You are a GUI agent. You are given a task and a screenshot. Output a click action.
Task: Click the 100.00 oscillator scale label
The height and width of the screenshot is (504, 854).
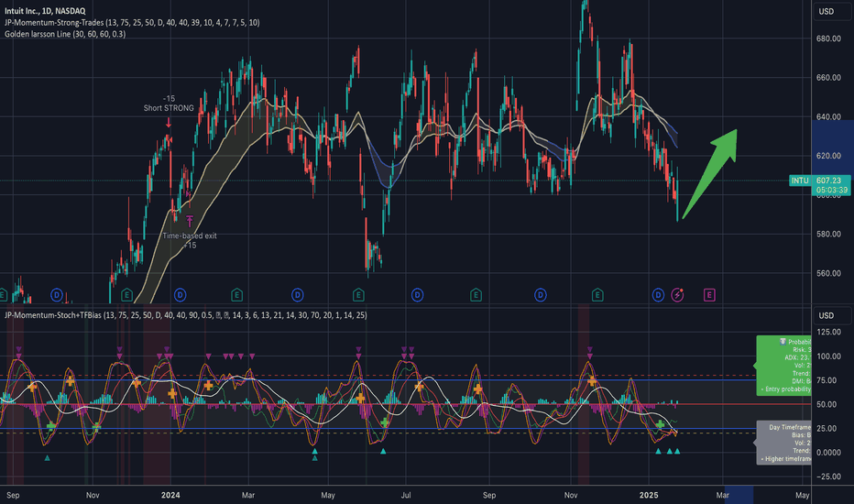point(828,356)
